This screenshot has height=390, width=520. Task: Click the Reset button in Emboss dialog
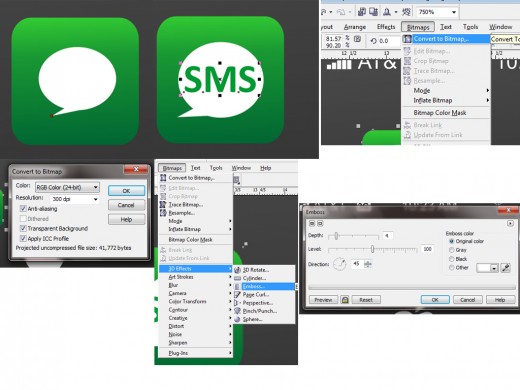366,300
